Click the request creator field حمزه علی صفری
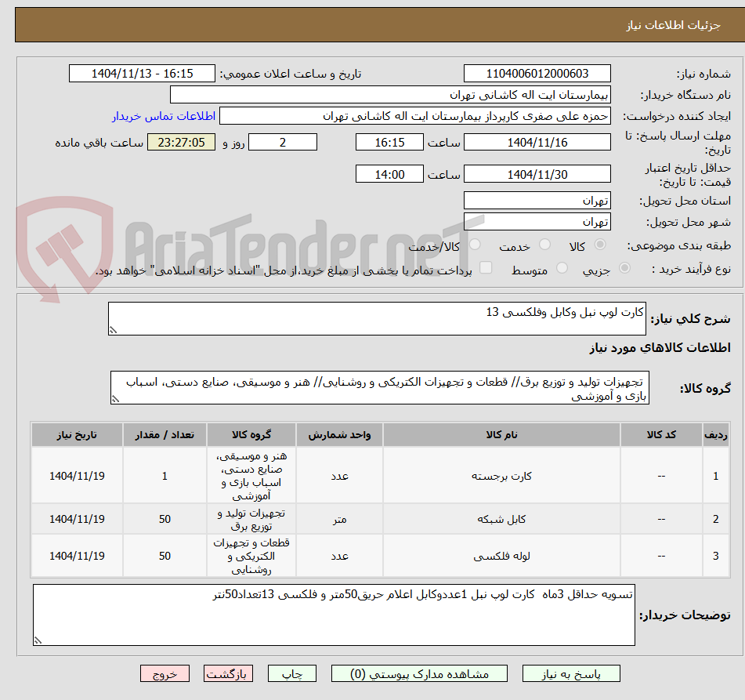The image size is (745, 700). [x=414, y=116]
